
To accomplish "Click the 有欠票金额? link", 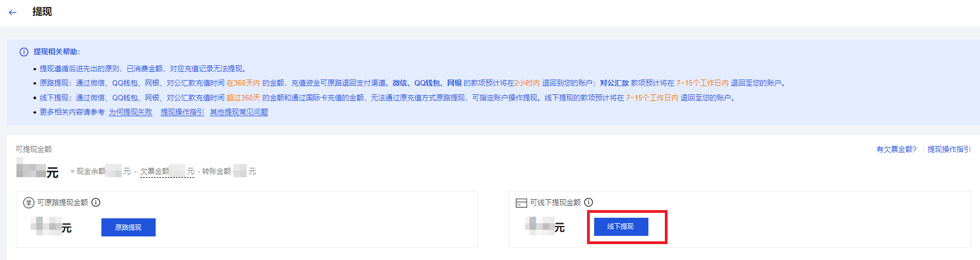I will point(896,149).
